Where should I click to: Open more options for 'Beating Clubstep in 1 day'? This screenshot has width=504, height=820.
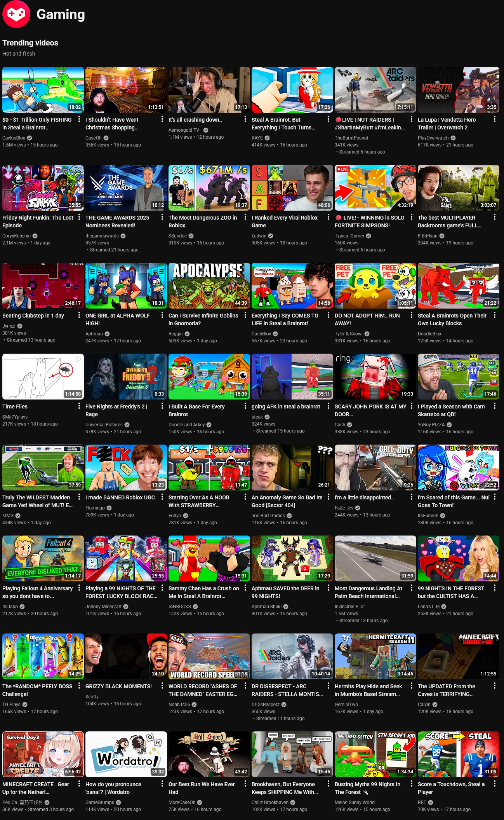(79, 315)
